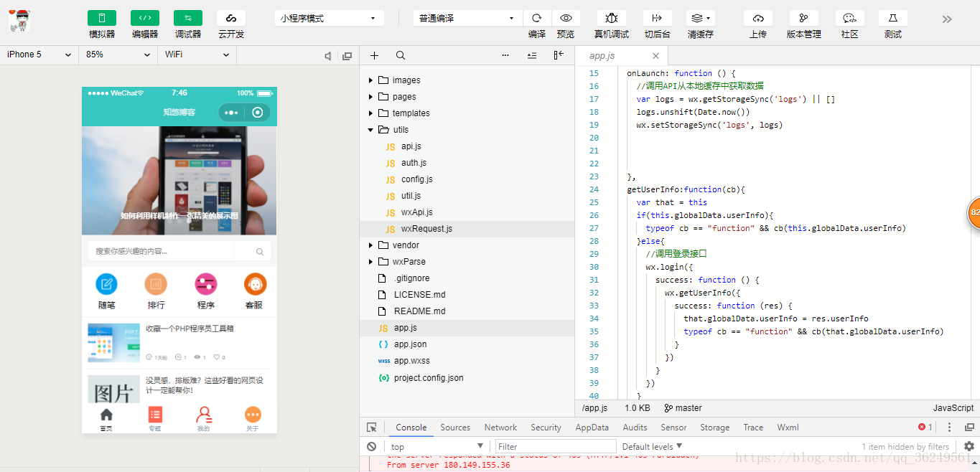Image resolution: width=980 pixels, height=472 pixels.
Task: Open devtools more options menu
Action: tap(949, 428)
